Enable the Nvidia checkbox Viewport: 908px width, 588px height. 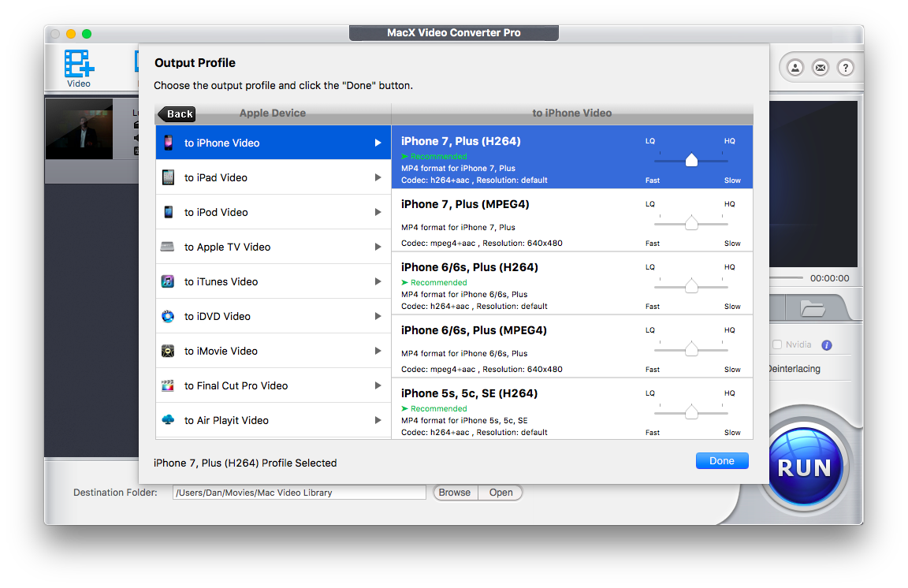click(777, 344)
